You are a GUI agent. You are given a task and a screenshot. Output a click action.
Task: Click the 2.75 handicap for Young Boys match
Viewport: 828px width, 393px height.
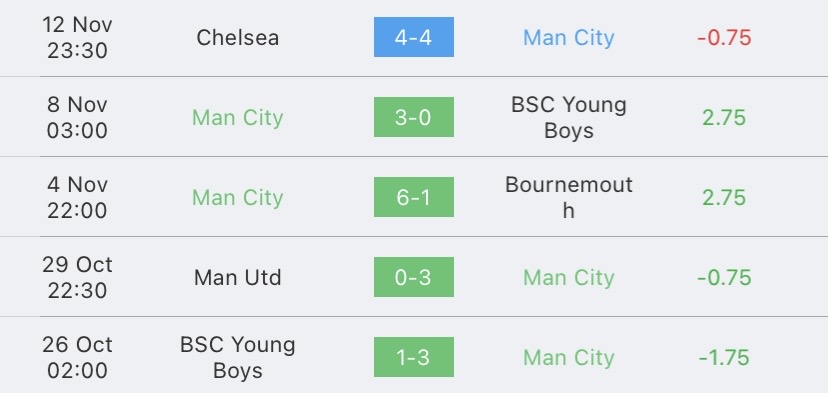[x=724, y=117]
